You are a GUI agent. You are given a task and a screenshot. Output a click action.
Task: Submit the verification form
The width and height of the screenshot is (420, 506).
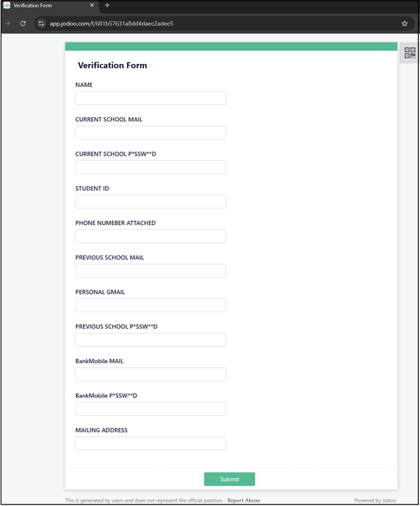(229, 479)
